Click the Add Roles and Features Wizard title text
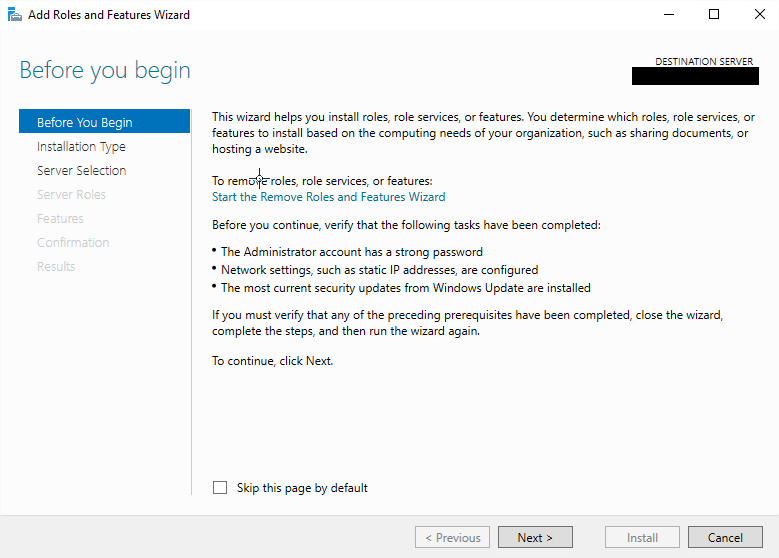Viewport: 779px width, 558px height. 108,15
